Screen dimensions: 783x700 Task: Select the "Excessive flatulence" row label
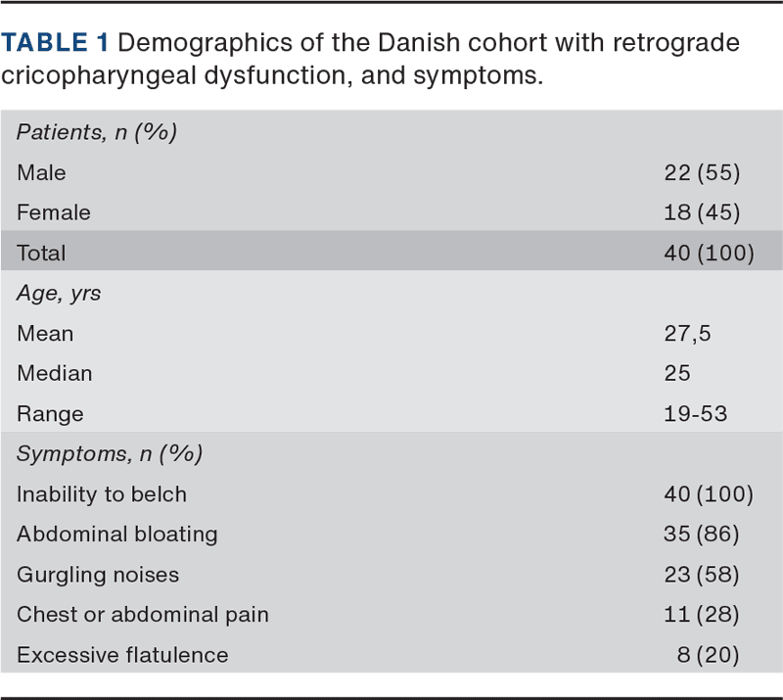point(121,655)
